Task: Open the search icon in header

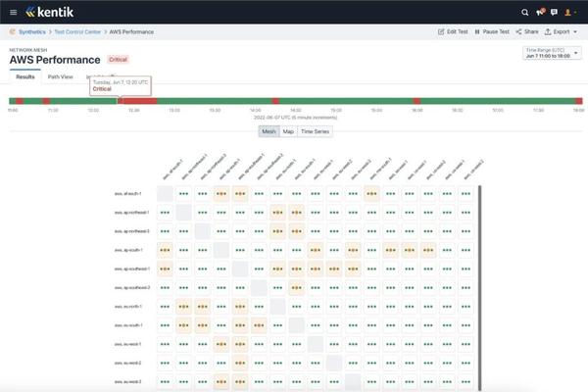Action: pyautogui.click(x=524, y=13)
